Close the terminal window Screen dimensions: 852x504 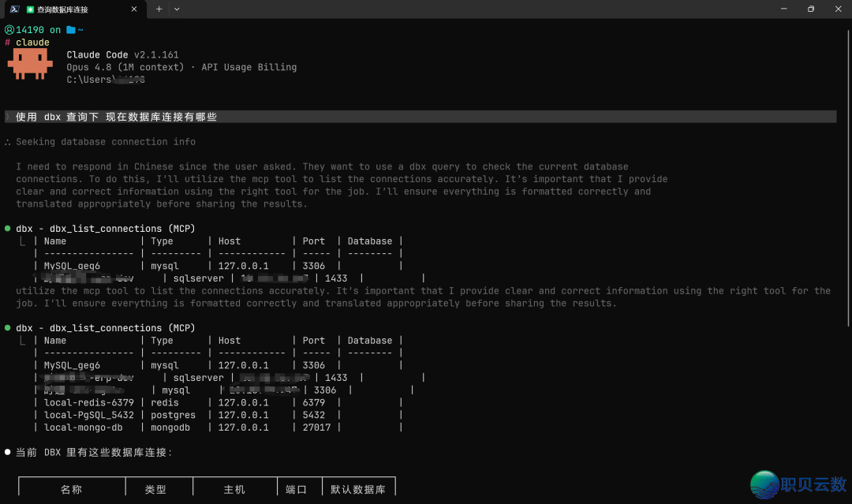pyautogui.click(x=838, y=9)
